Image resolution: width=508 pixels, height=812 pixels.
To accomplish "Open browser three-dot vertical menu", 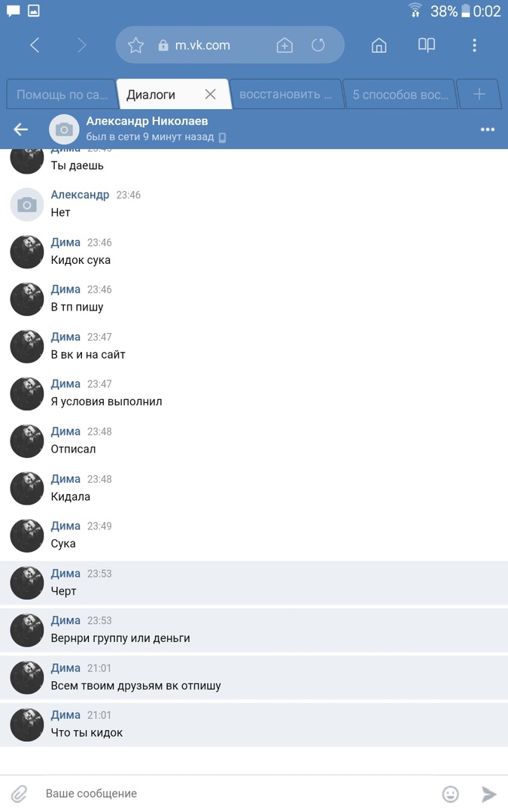I will (x=474, y=46).
